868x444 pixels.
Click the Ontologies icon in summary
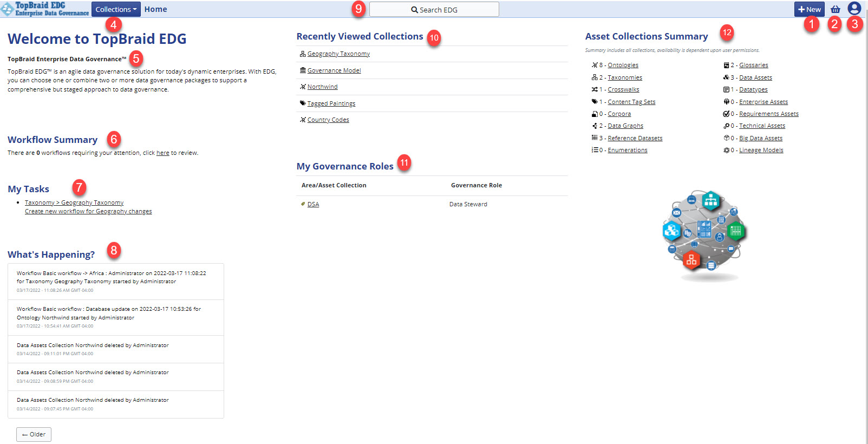click(x=595, y=66)
